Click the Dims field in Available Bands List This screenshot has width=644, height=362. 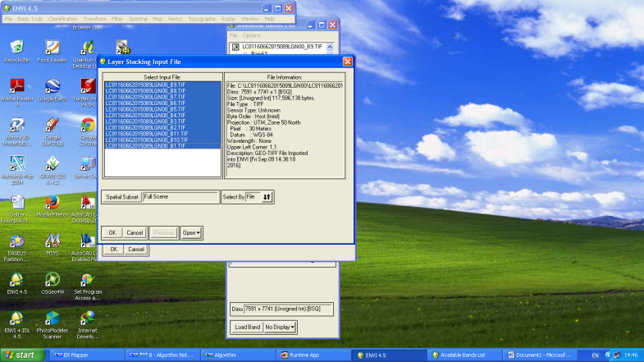pyautogui.click(x=288, y=309)
